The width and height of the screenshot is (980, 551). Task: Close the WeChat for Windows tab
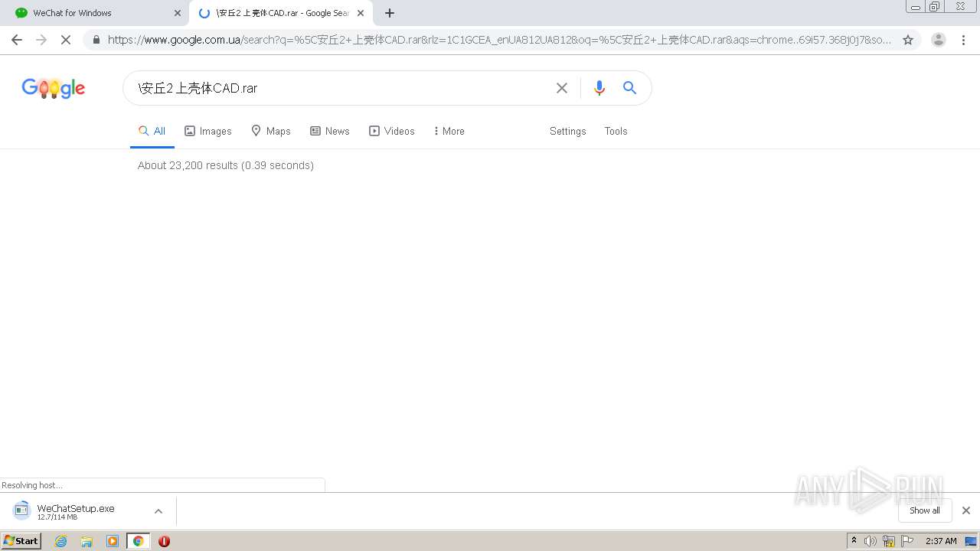click(x=178, y=13)
